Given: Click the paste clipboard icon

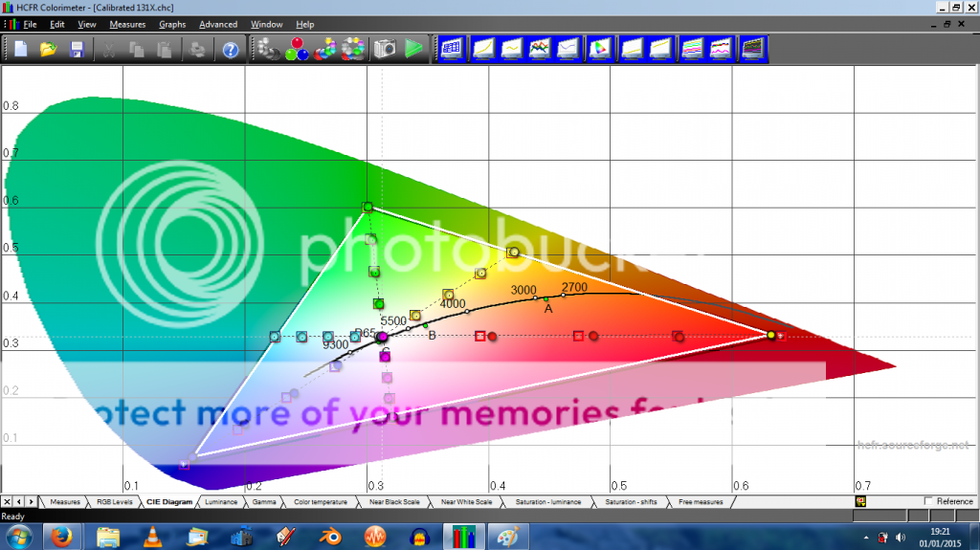Looking at the screenshot, I should [165, 49].
